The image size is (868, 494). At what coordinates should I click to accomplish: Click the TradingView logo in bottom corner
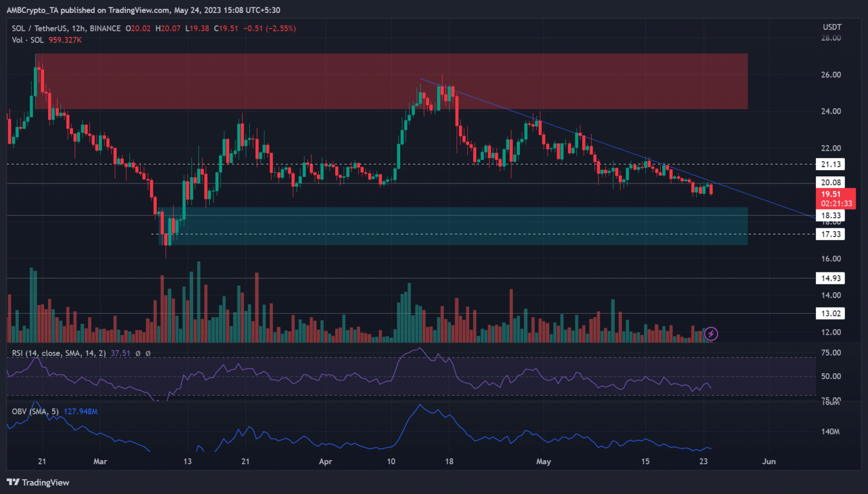pyautogui.click(x=37, y=482)
